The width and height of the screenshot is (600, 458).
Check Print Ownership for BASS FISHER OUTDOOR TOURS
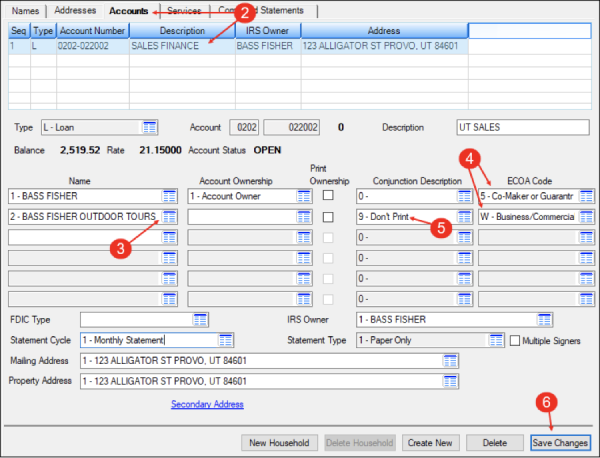coord(328,217)
